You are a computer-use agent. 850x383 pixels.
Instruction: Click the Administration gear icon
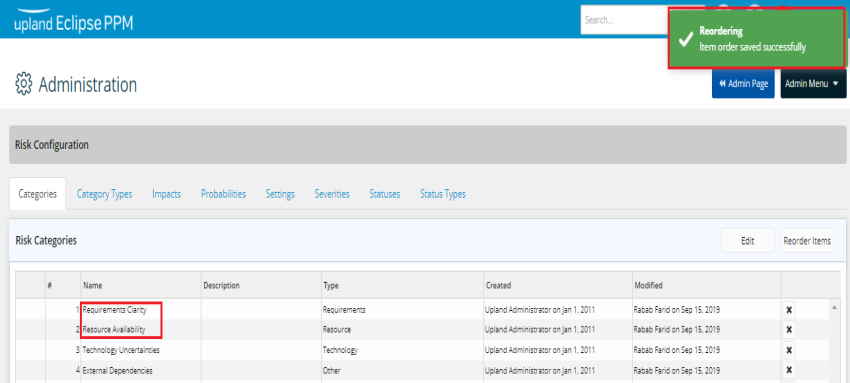tap(23, 85)
